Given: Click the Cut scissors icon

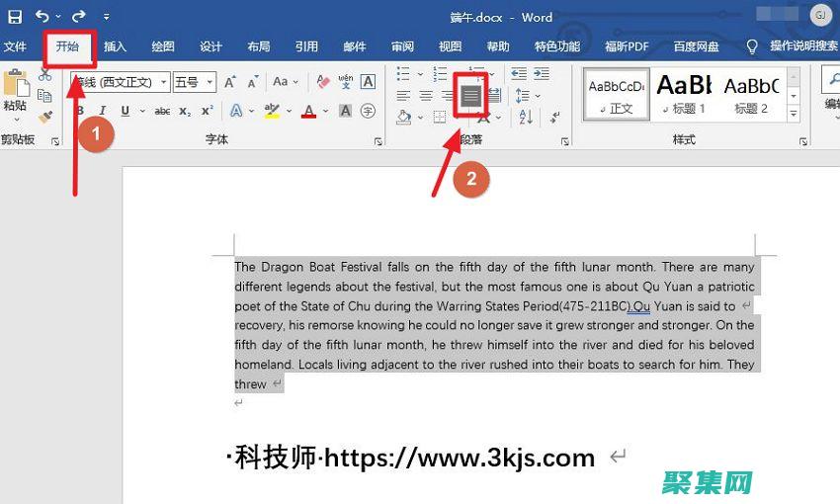Looking at the screenshot, I should tap(44, 76).
